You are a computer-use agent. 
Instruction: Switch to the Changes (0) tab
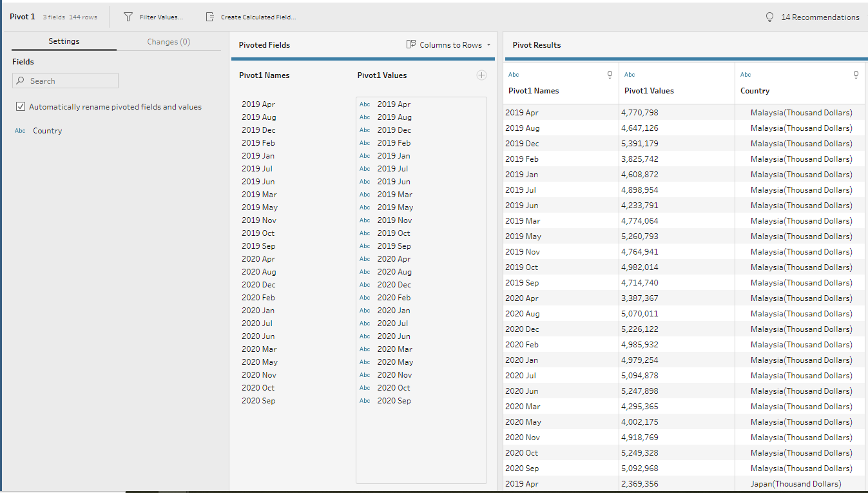click(168, 42)
